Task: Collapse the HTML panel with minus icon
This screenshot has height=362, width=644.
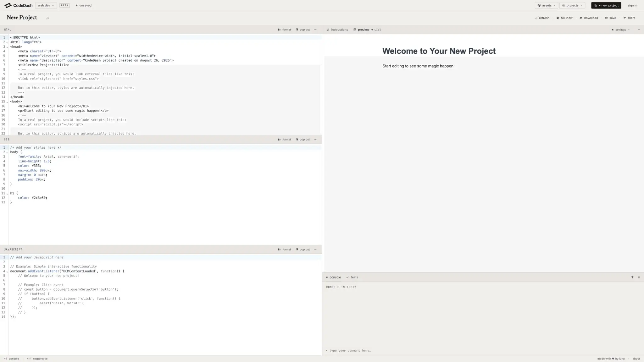Action: click(x=315, y=30)
